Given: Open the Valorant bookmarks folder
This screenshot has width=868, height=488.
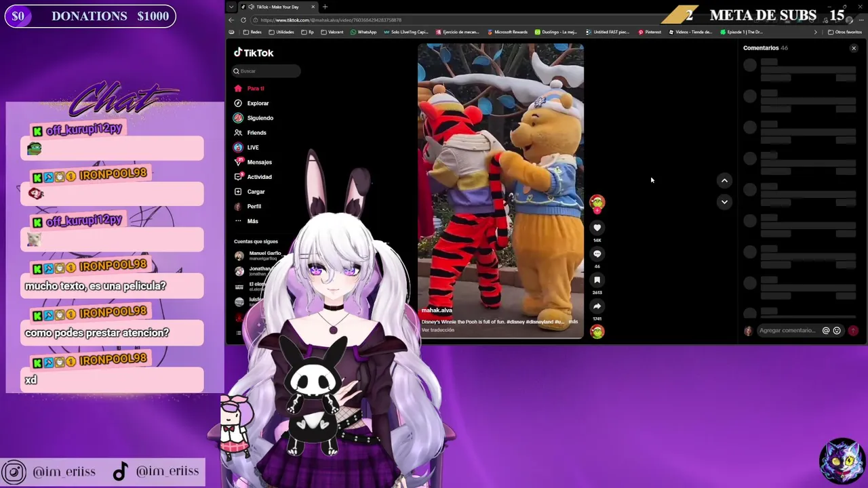Looking at the screenshot, I should coord(332,32).
